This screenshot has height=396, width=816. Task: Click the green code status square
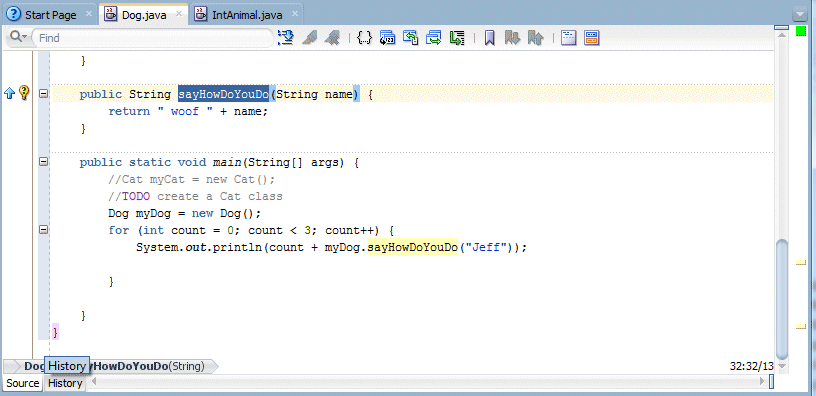800,31
